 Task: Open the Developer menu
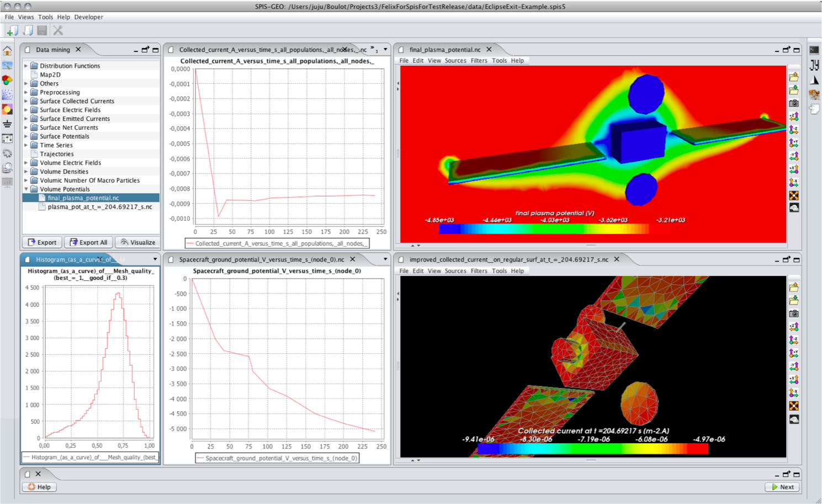[x=88, y=17]
